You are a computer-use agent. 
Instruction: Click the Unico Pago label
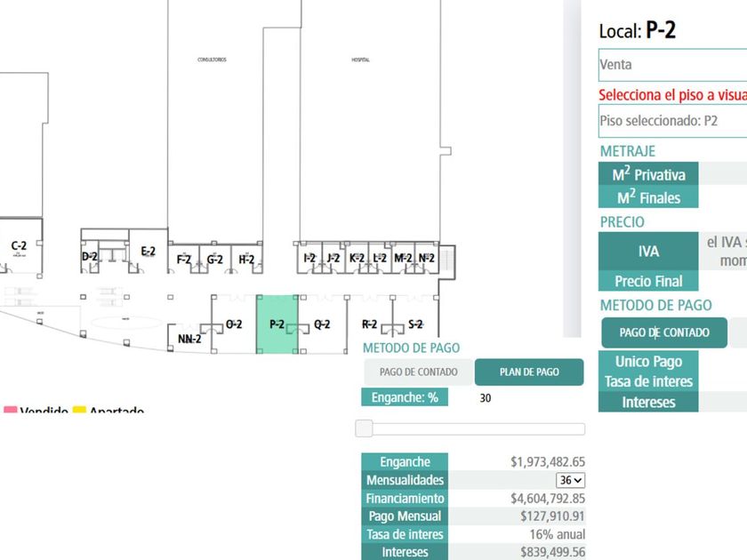[648, 362]
